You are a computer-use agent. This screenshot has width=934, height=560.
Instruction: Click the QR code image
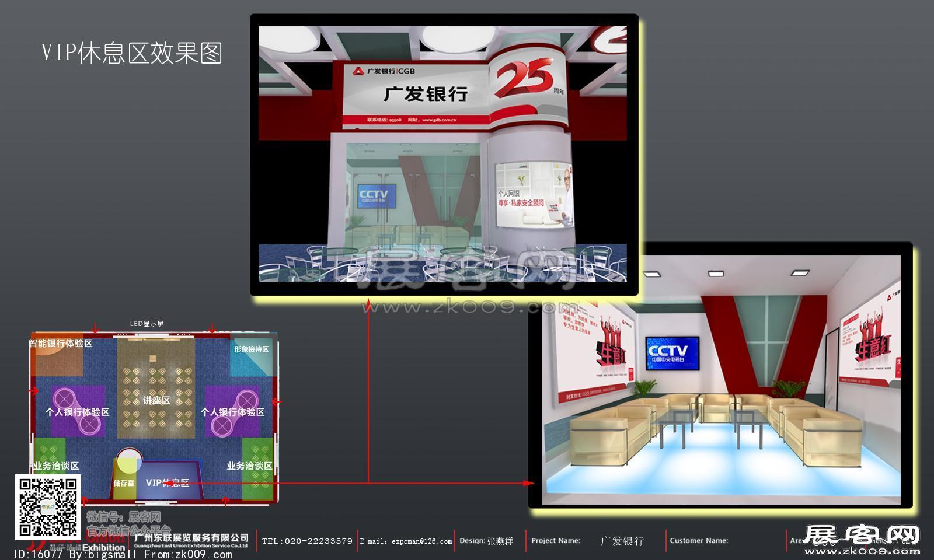pos(47,507)
